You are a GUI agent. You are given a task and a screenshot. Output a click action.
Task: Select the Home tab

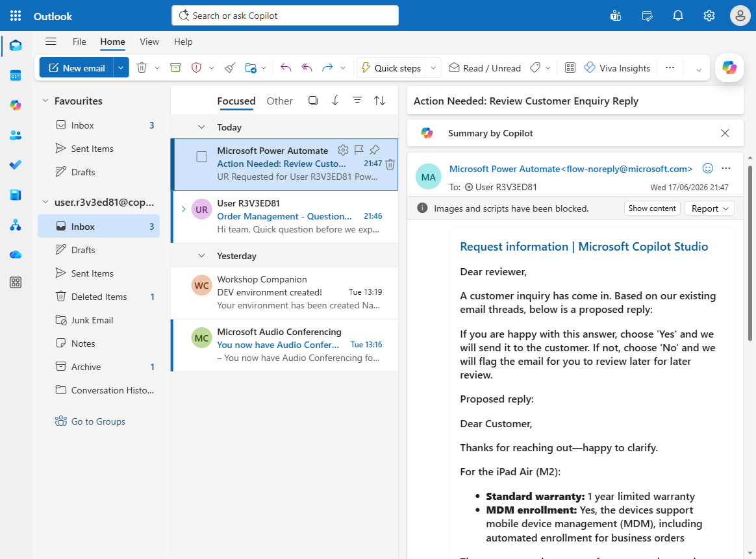click(113, 42)
